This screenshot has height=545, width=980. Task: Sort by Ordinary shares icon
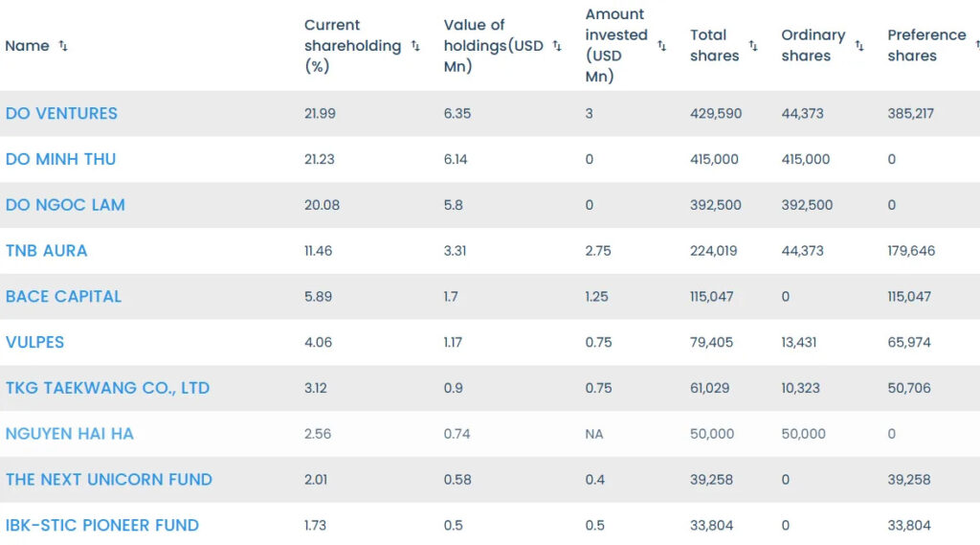tap(859, 46)
